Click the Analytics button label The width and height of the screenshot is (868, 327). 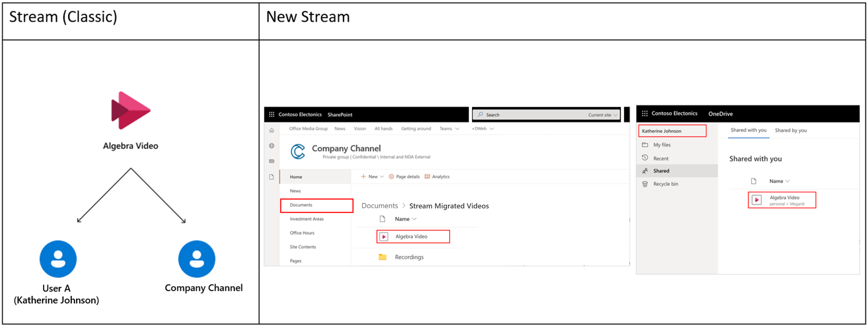click(441, 176)
